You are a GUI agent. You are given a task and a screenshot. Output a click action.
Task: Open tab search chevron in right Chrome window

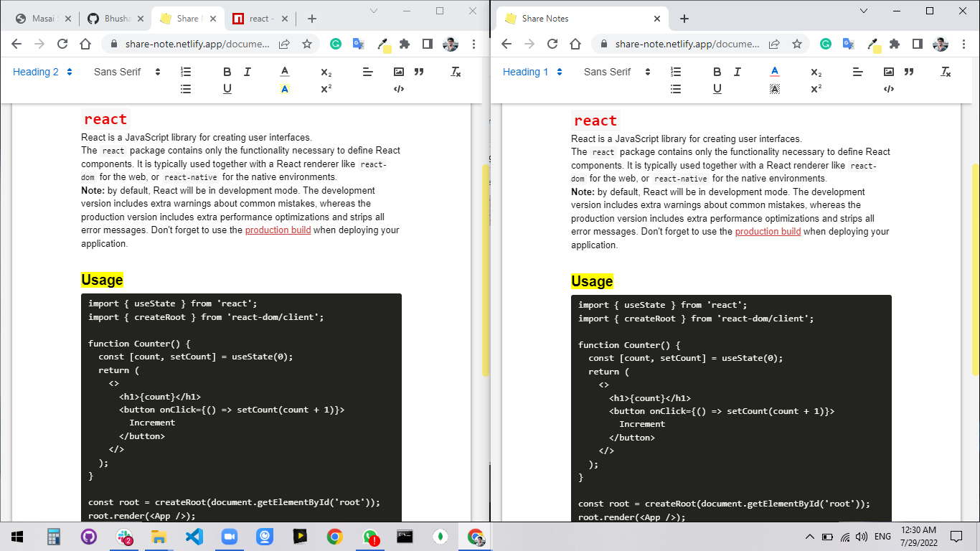pyautogui.click(x=864, y=11)
